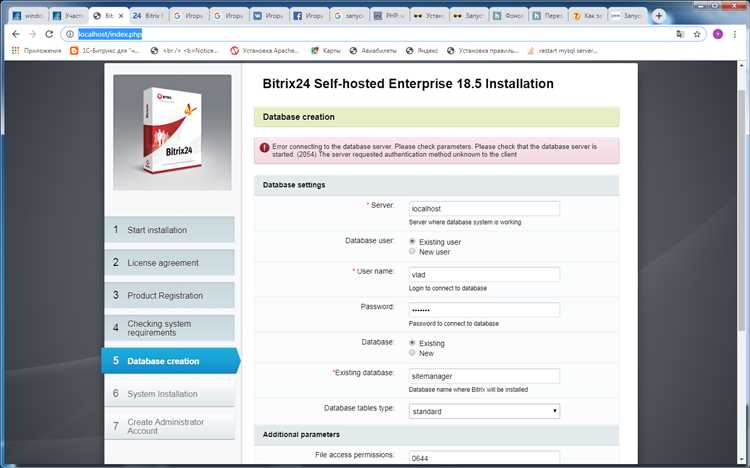Close the active Bitrix tab

[121, 16]
